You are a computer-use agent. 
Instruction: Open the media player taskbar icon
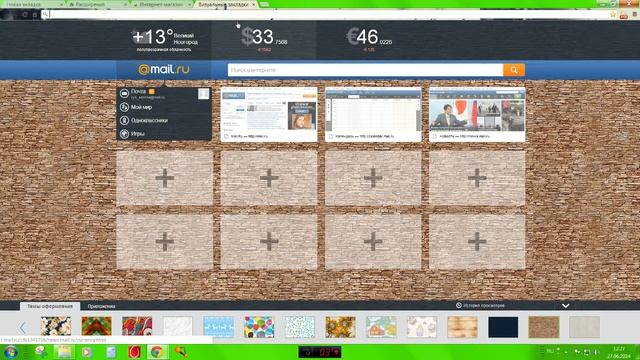[87, 352]
